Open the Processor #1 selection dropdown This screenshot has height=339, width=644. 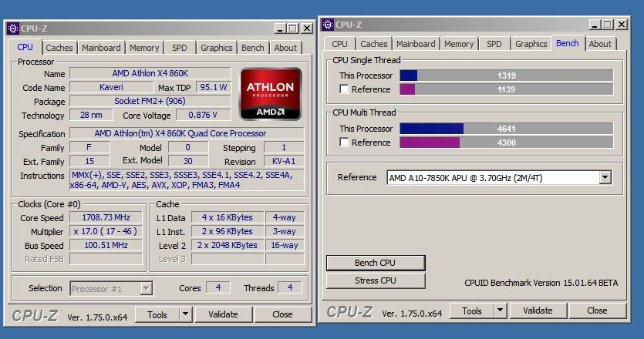pyautogui.click(x=147, y=288)
